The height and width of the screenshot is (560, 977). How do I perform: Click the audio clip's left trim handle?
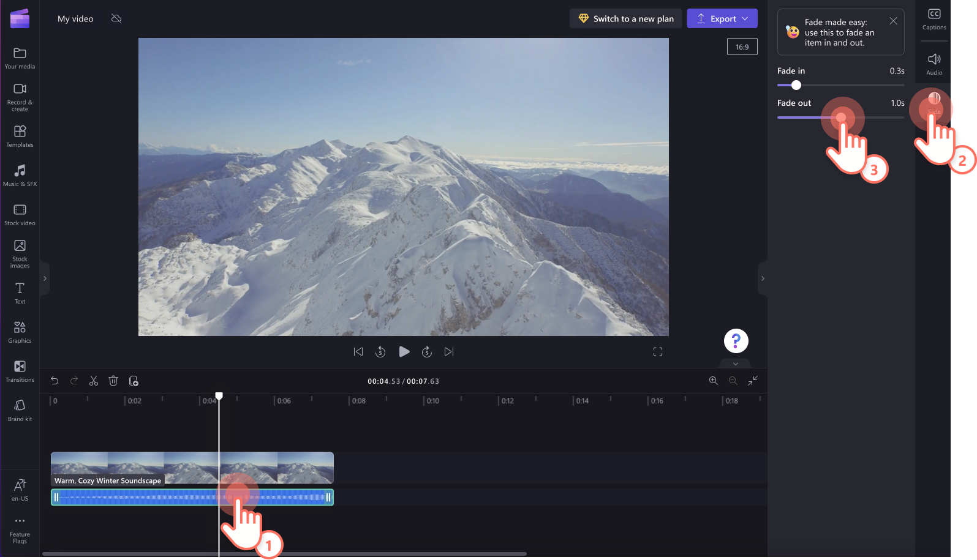(56, 498)
